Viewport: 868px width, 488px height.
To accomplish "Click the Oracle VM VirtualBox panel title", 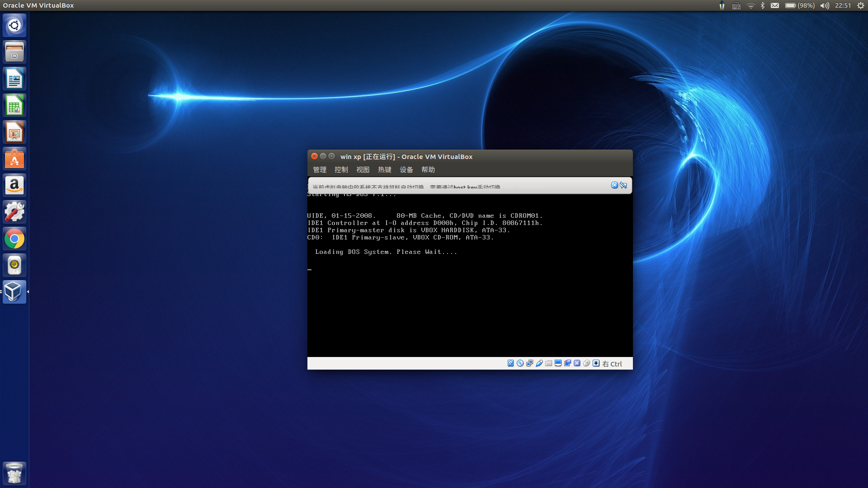I will pos(38,5).
